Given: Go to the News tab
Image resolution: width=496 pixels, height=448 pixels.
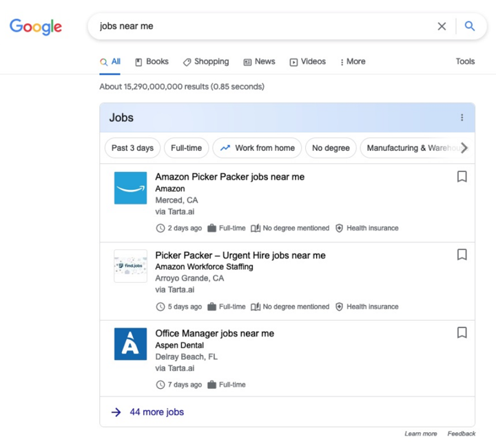Looking at the screenshot, I should coord(260,62).
